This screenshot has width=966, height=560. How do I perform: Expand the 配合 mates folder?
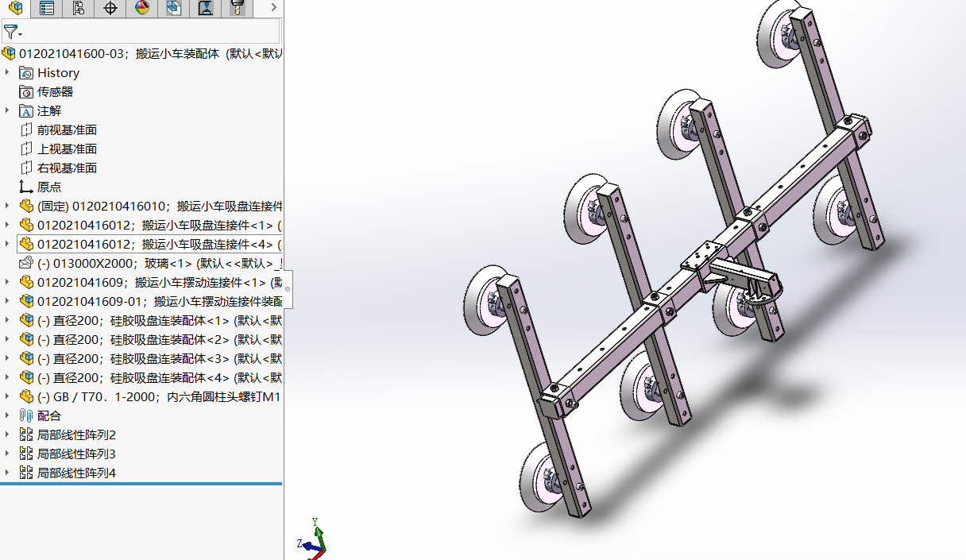[7, 415]
